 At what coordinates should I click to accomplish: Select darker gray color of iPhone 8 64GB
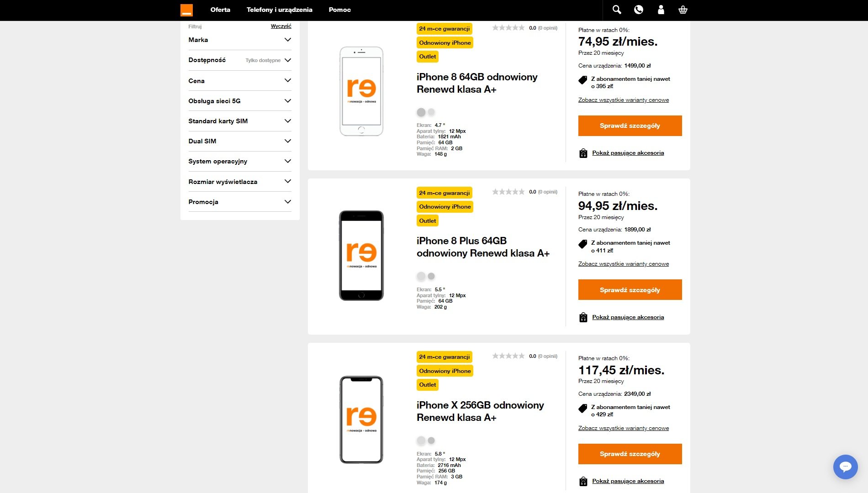[x=421, y=112]
